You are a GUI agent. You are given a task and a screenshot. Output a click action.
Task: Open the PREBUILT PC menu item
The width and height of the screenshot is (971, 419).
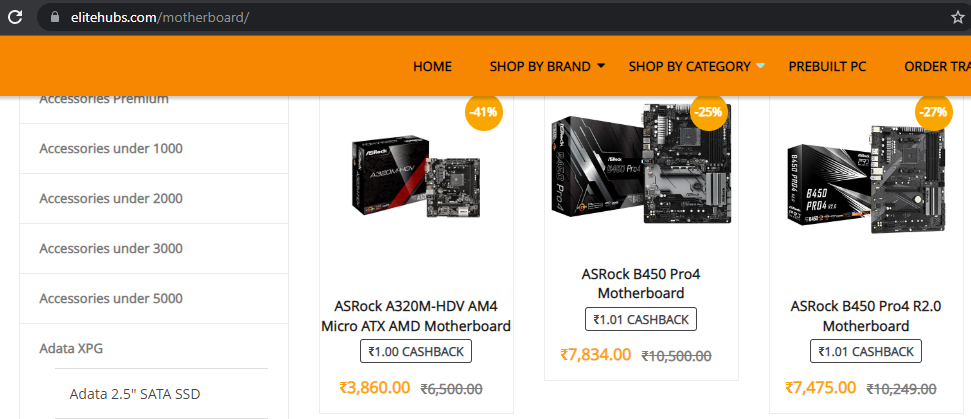tap(827, 67)
